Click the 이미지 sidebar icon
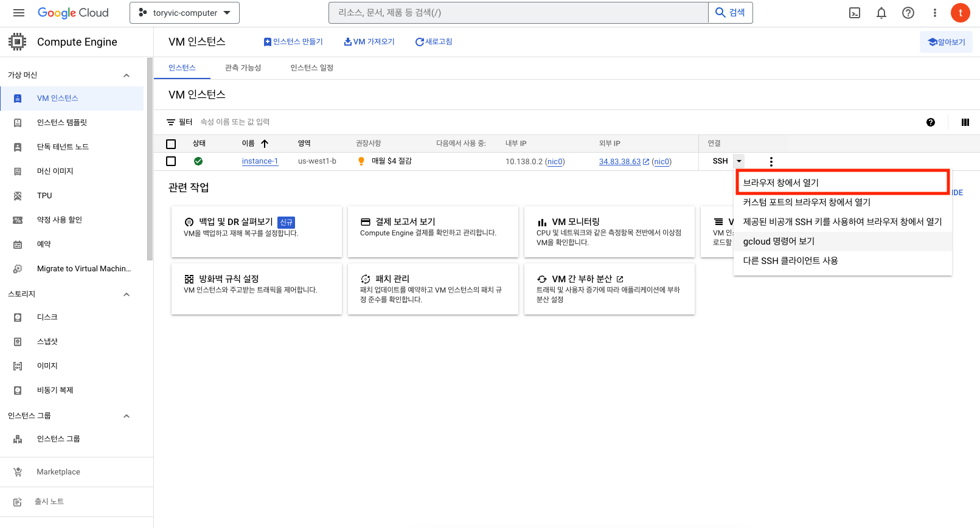This screenshot has width=980, height=528. point(18,366)
